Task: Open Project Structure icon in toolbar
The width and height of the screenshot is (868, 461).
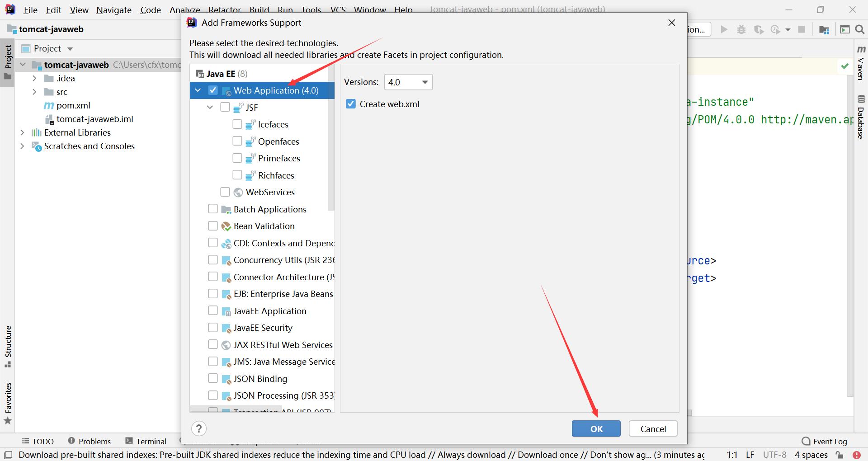Action: (x=824, y=29)
